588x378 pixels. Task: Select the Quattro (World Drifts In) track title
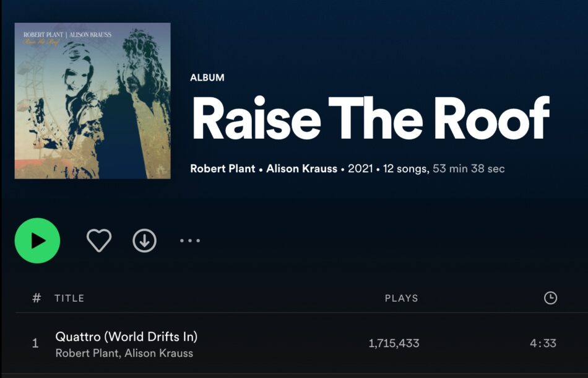click(x=126, y=336)
